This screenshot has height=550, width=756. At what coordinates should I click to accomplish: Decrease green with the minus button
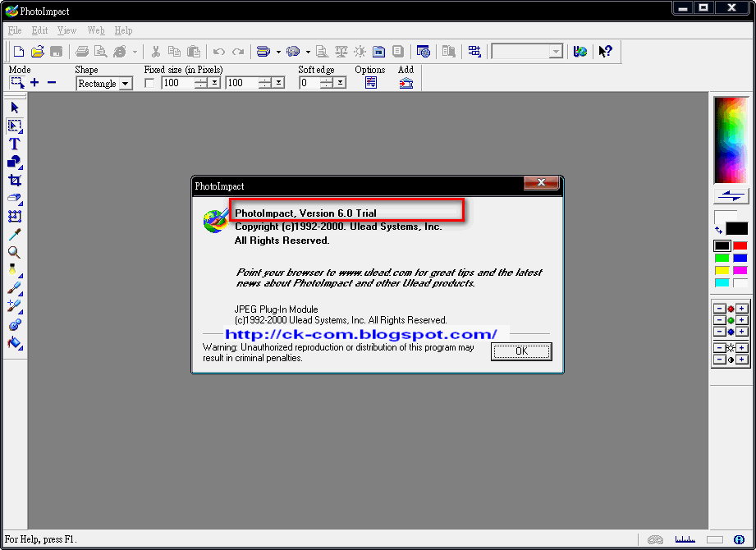click(719, 320)
